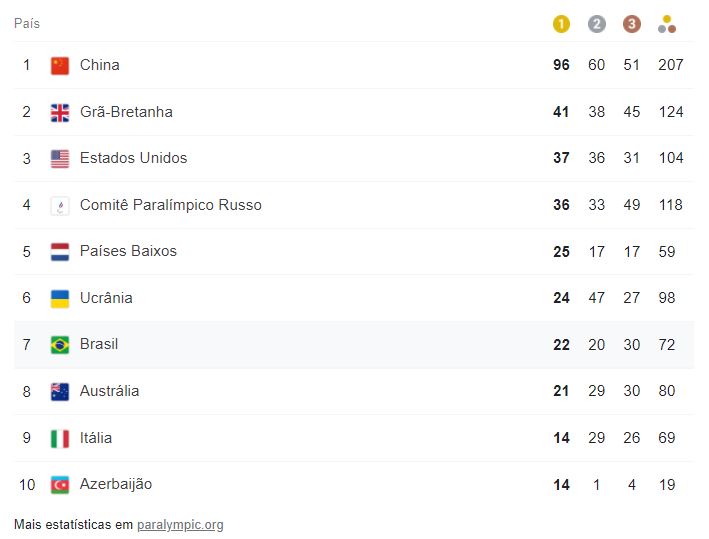This screenshot has height=539, width=709.
Task: Click the Austrália flag icon
Action: click(60, 392)
